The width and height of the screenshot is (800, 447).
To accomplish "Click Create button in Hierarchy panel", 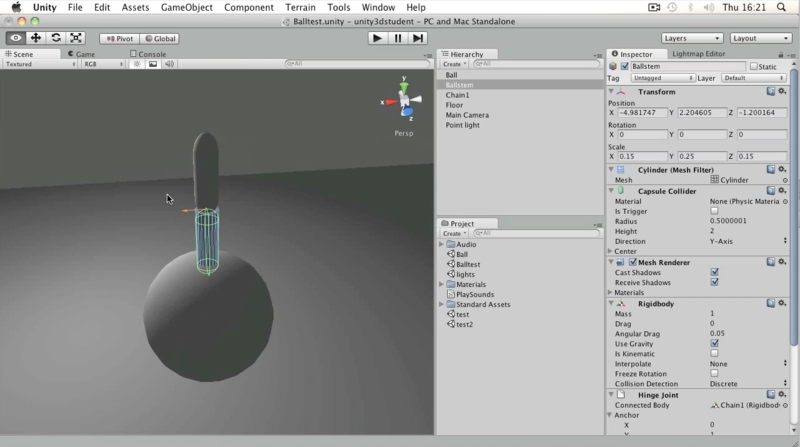I will tap(454, 64).
